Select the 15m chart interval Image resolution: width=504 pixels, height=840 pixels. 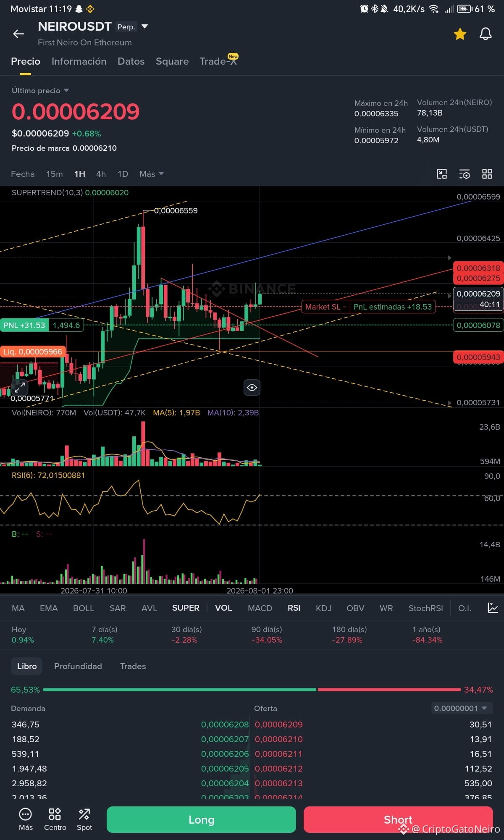(55, 174)
